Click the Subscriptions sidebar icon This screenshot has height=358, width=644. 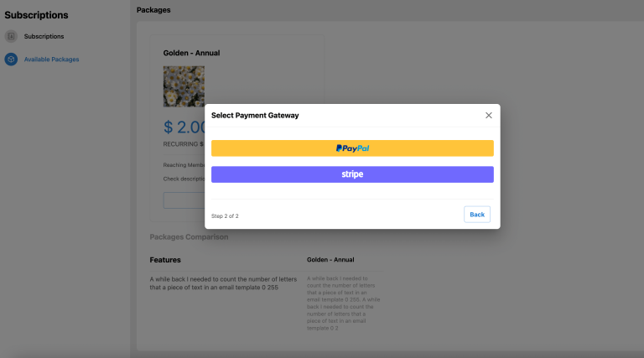click(x=11, y=36)
